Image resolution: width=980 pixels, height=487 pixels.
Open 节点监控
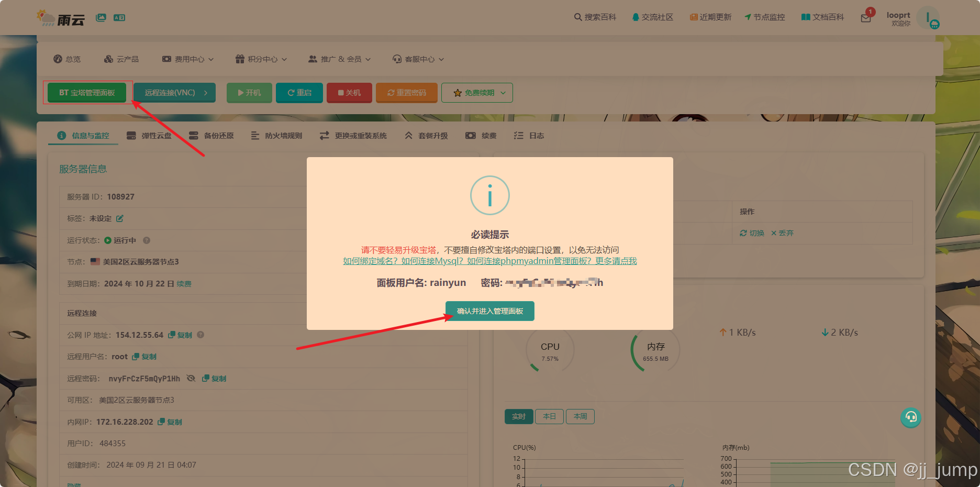[765, 17]
